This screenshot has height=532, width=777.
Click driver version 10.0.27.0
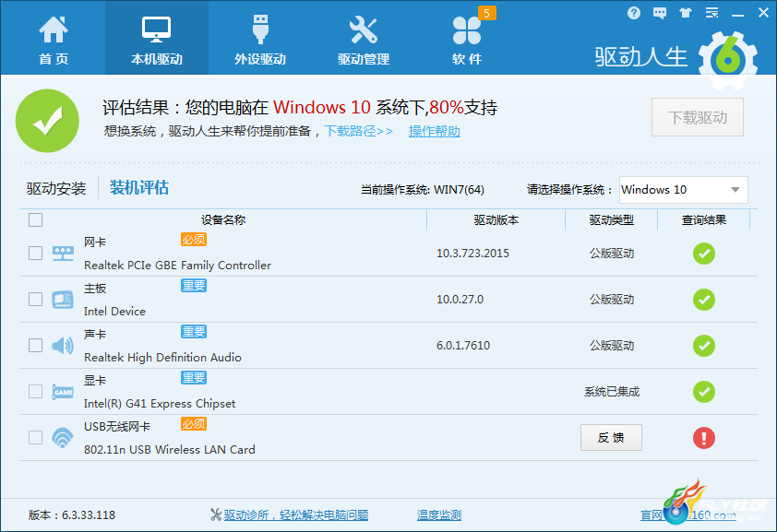[460, 300]
